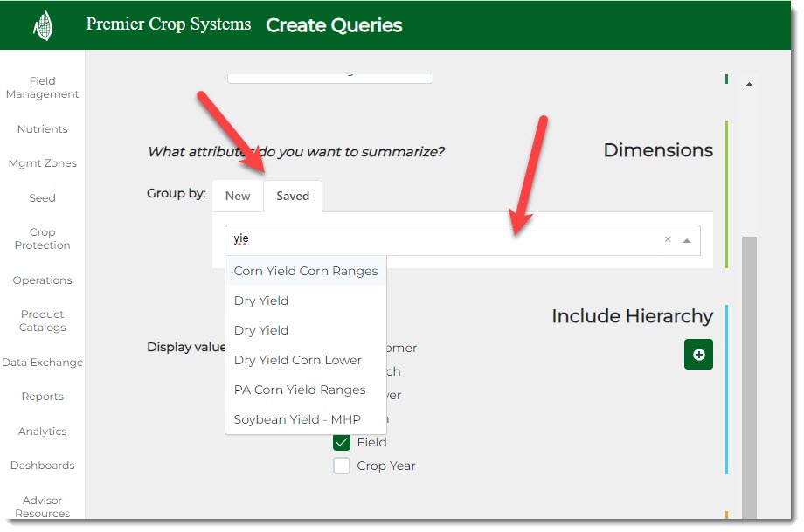The width and height of the screenshot is (804, 532).
Task: Click the Premier Crop Systems corn logo
Action: [42, 25]
